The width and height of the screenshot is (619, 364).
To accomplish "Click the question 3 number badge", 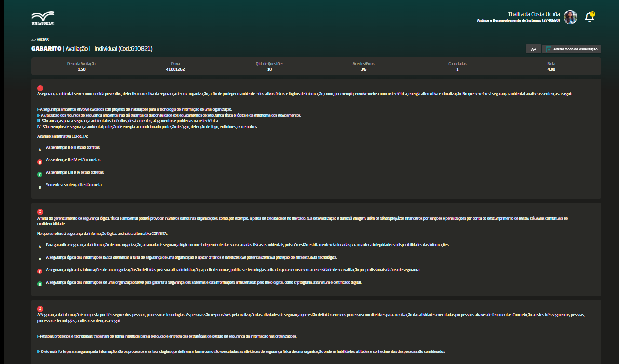I will [x=40, y=309].
